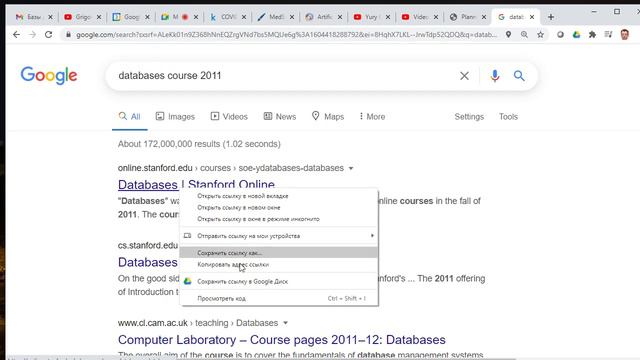Screen dimensions: 640x360
Task: Click the address bar URL
Action: click(287, 35)
